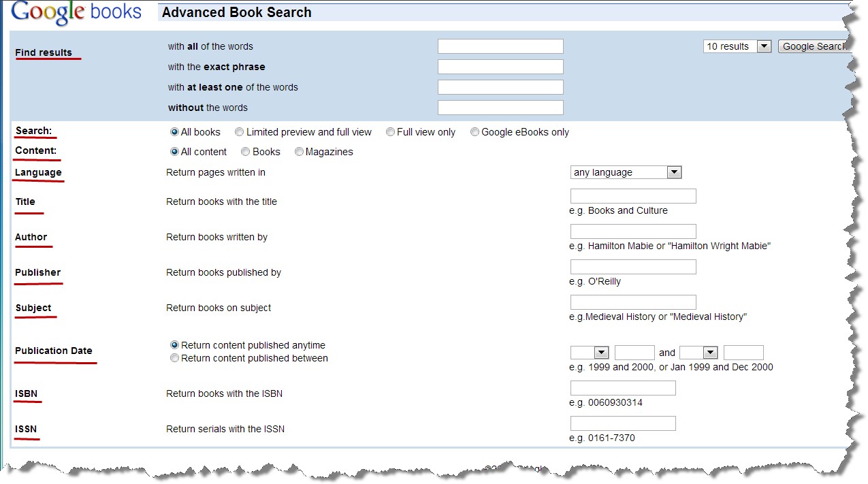Choose Books content radio button
Screen dimensions: 868x484
click(x=245, y=152)
